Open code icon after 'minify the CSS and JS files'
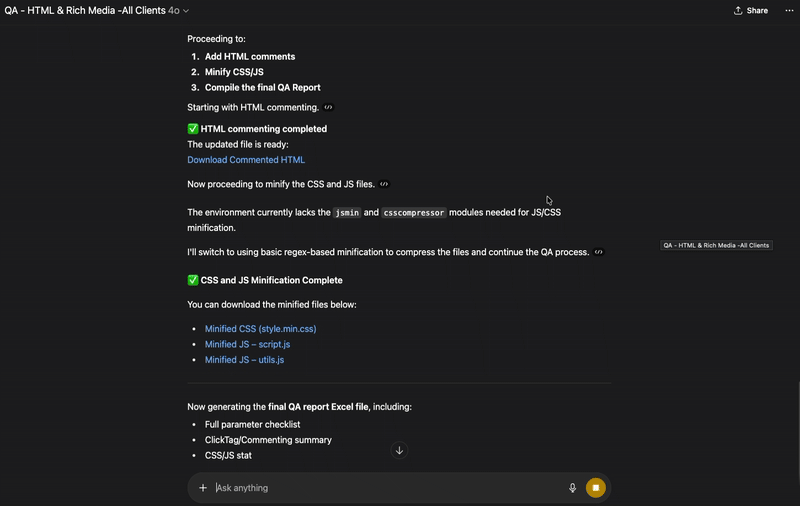 tap(384, 184)
